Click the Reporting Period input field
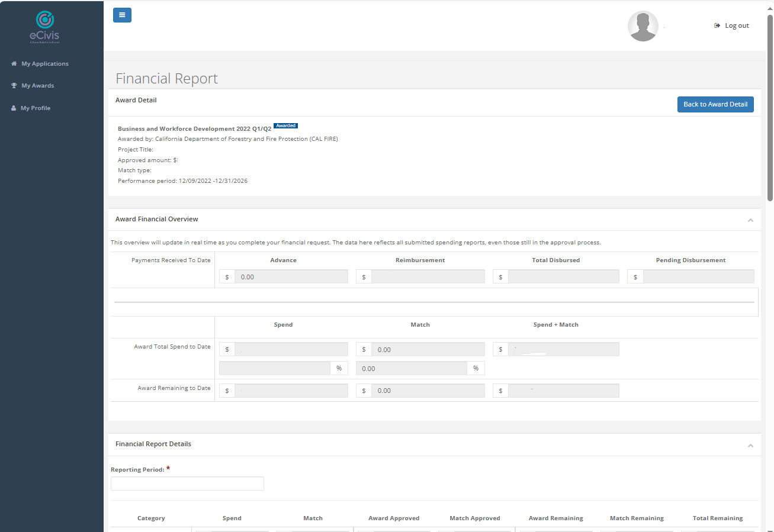Image resolution: width=774 pixels, height=532 pixels. [x=187, y=483]
